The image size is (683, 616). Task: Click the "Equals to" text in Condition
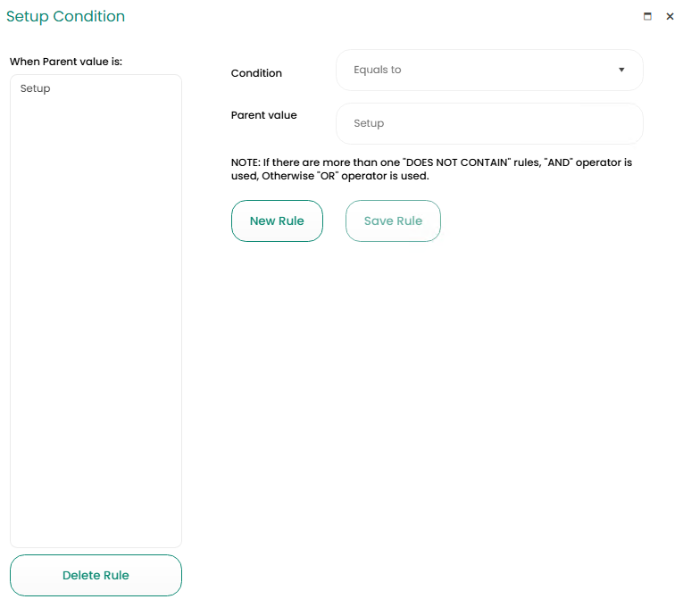[x=377, y=70]
